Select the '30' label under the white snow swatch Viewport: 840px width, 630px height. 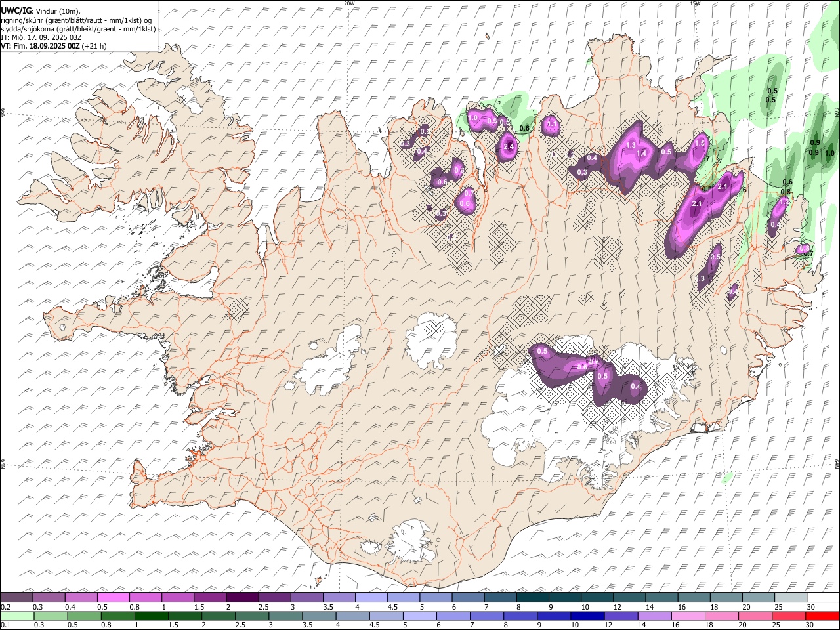[812, 607]
